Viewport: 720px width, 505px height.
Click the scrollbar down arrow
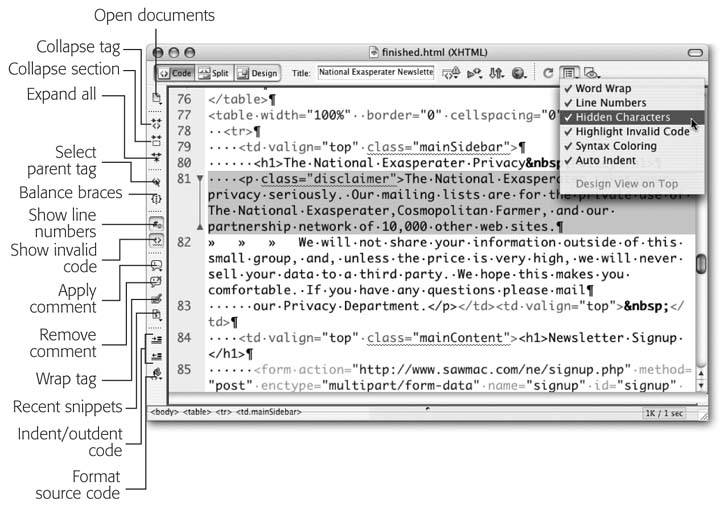(x=701, y=385)
